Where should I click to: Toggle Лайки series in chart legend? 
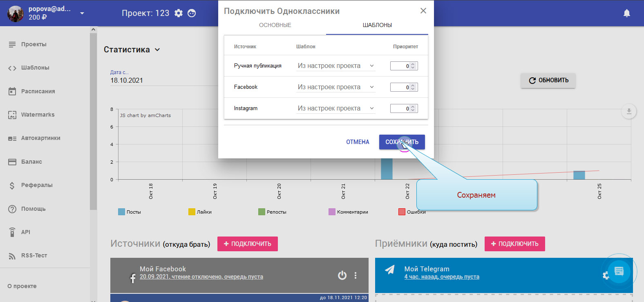(192, 212)
